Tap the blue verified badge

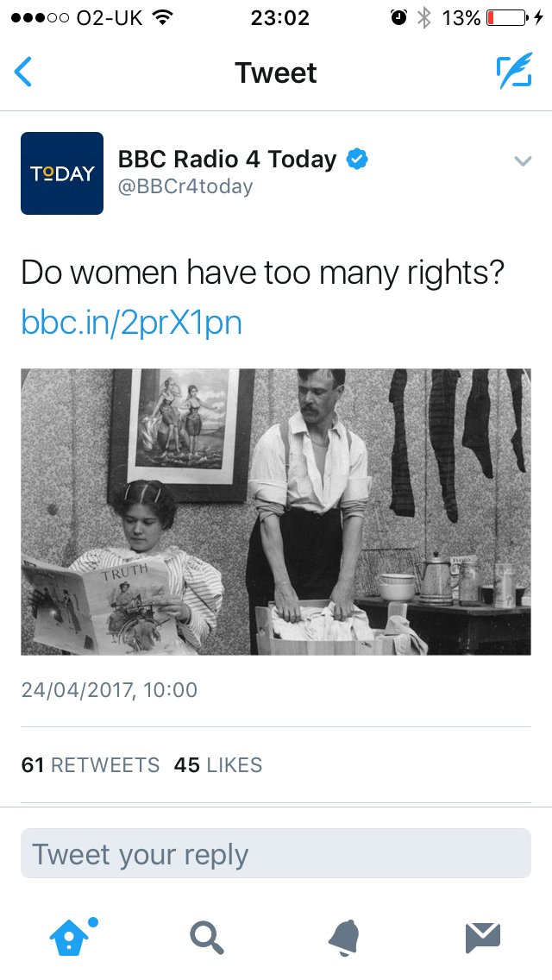[357, 160]
